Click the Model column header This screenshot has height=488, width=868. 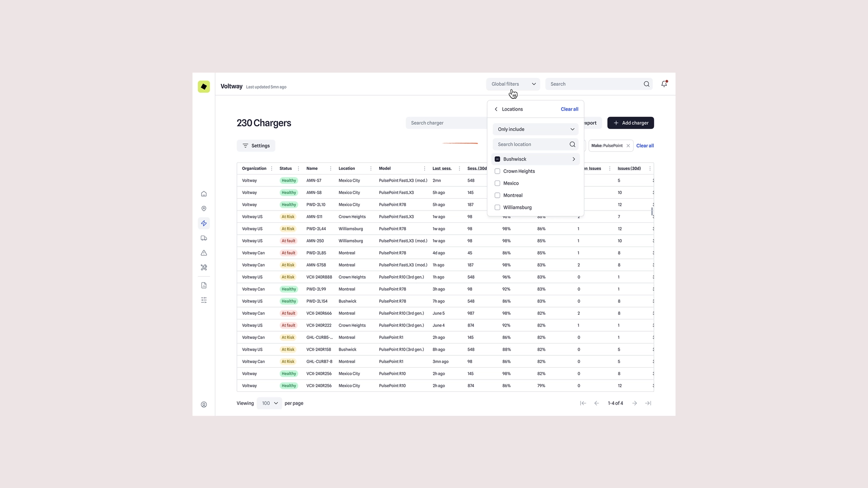click(384, 169)
